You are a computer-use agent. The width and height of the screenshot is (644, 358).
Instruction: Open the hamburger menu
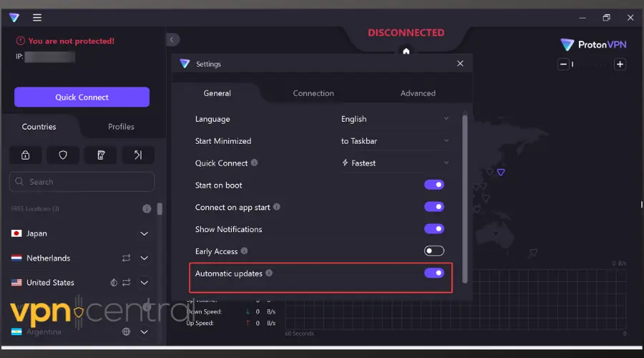click(37, 18)
